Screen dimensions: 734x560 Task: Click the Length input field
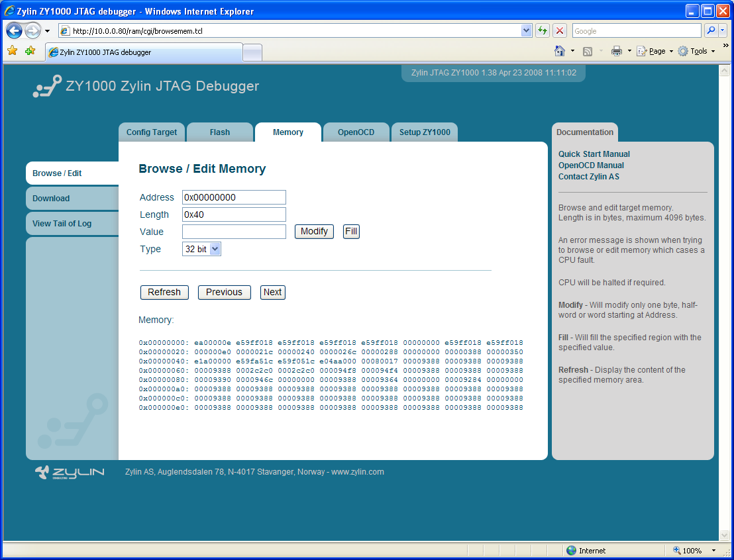[234, 214]
